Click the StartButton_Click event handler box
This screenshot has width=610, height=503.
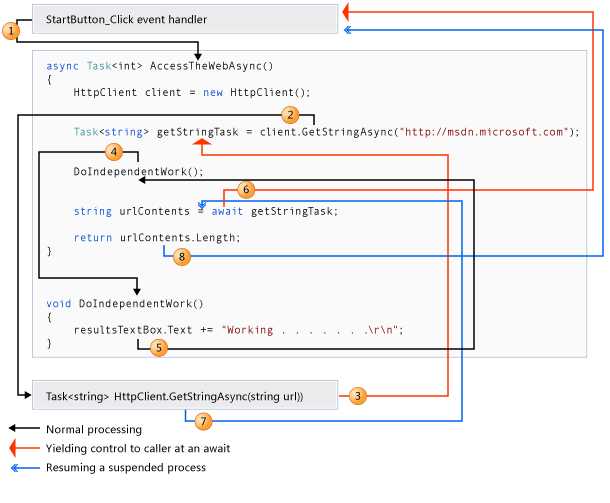pyautogui.click(x=185, y=19)
